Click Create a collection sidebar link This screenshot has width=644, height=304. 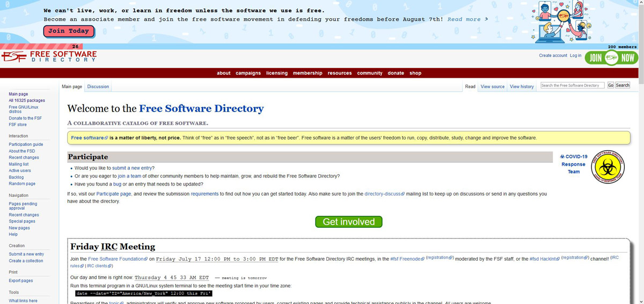pos(26,261)
